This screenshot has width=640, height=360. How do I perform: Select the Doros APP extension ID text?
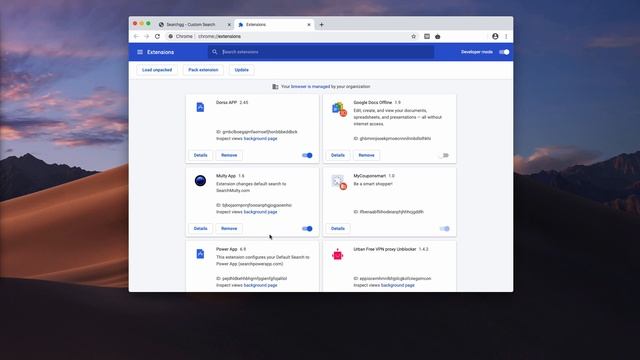(257, 132)
